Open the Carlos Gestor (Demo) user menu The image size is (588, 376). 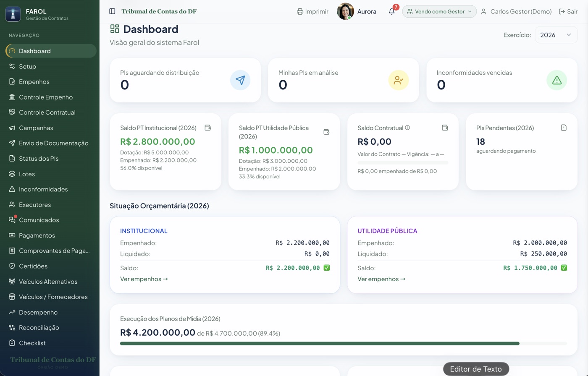pyautogui.click(x=516, y=11)
